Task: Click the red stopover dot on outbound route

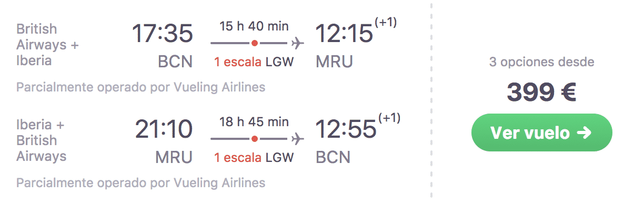Action: coord(254,43)
